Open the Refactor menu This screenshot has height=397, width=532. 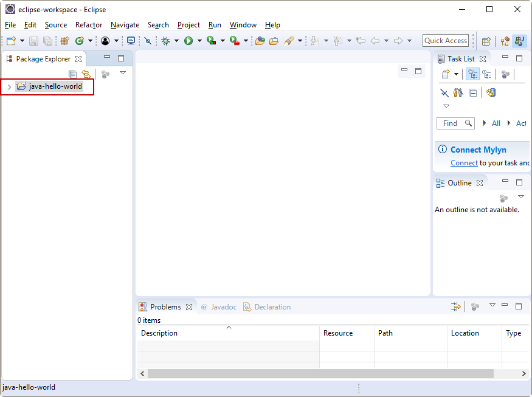pyautogui.click(x=89, y=25)
